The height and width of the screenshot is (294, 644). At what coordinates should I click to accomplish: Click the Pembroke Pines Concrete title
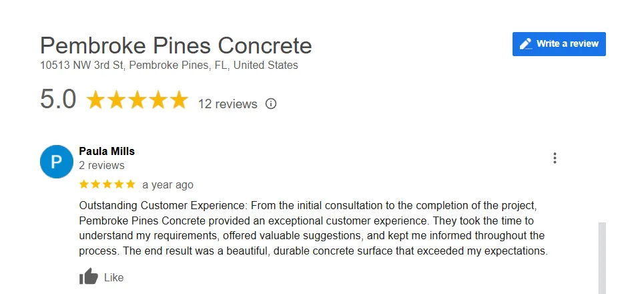click(176, 45)
